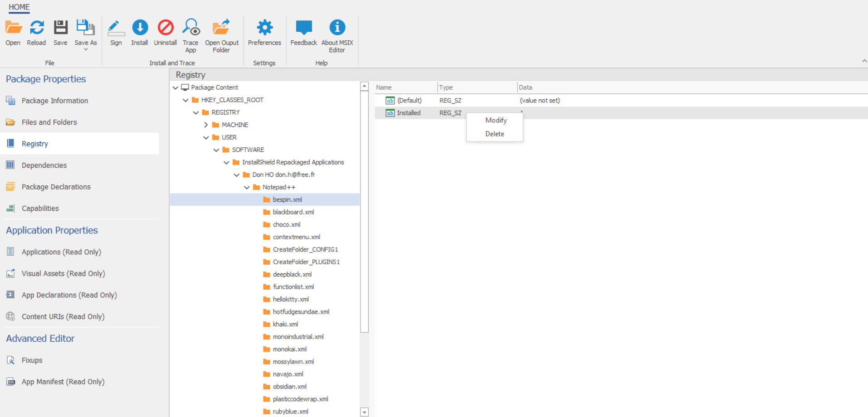
Task: Open Preferences gear icon
Action: (264, 28)
